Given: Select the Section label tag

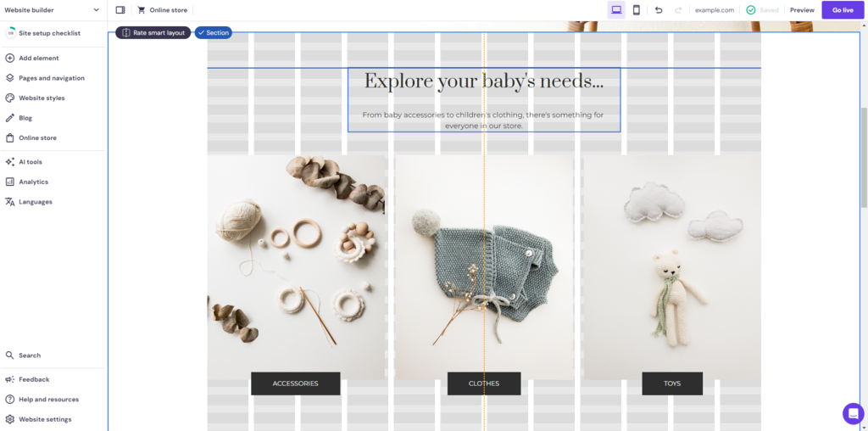Looking at the screenshot, I should click(213, 33).
